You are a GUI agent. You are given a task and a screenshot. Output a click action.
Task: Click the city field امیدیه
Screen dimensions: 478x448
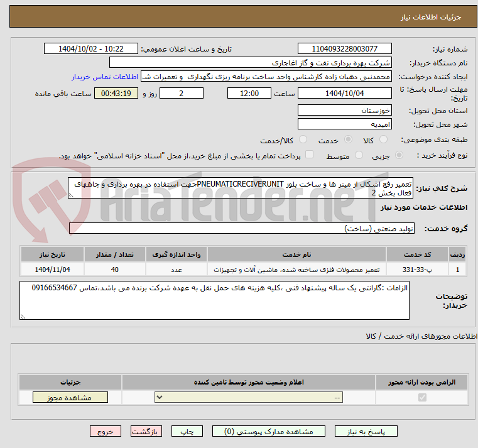[344, 124]
